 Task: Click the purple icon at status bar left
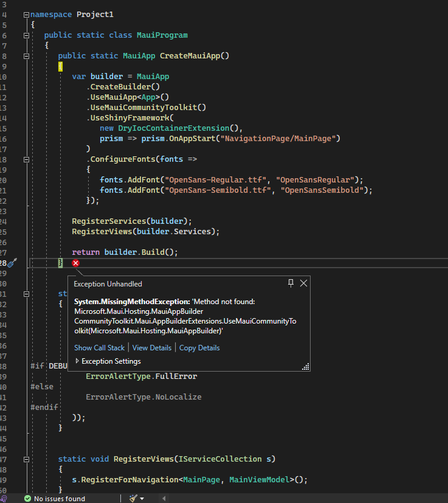[x=4, y=499]
